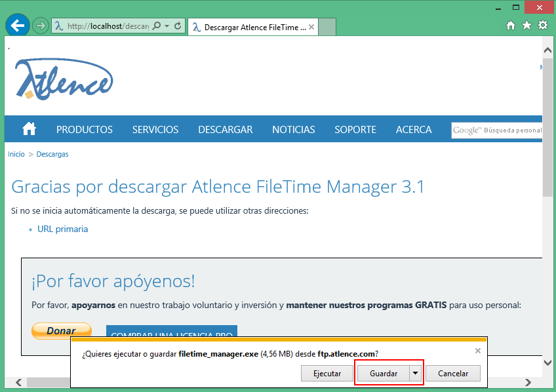Image resolution: width=556 pixels, height=392 pixels.
Task: Click the 'URL primaria' download link
Action: pos(63,229)
